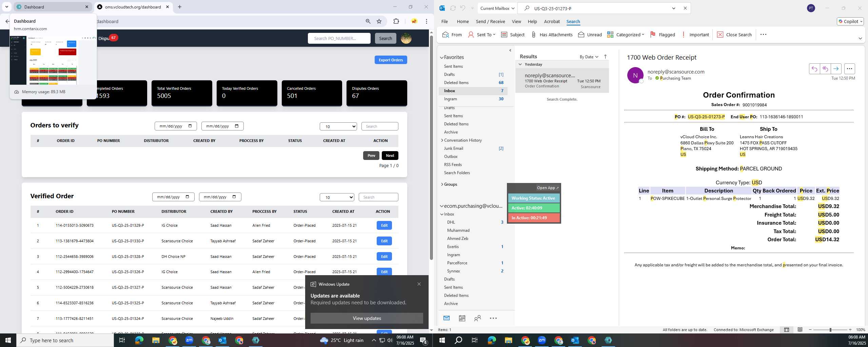868x347 pixels.
Task: Click Open App on work status widget
Action: pyautogui.click(x=548, y=188)
